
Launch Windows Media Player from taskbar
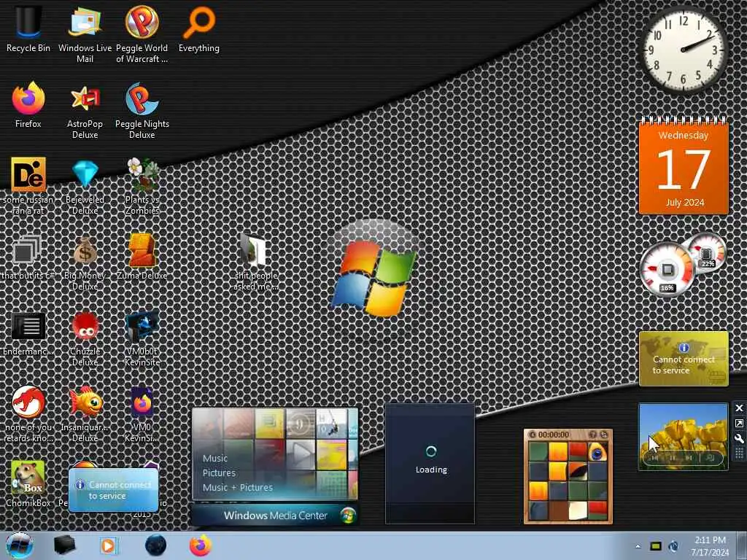point(109,545)
